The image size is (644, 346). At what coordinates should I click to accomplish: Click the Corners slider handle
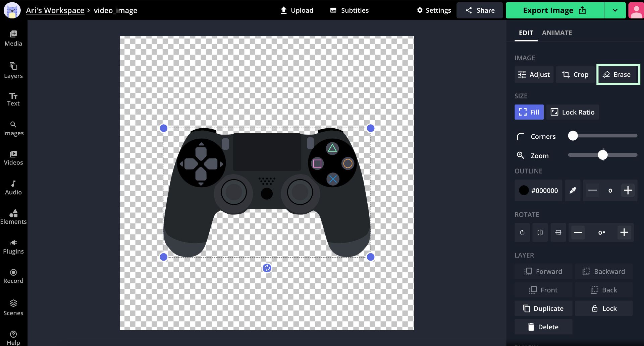tap(573, 136)
